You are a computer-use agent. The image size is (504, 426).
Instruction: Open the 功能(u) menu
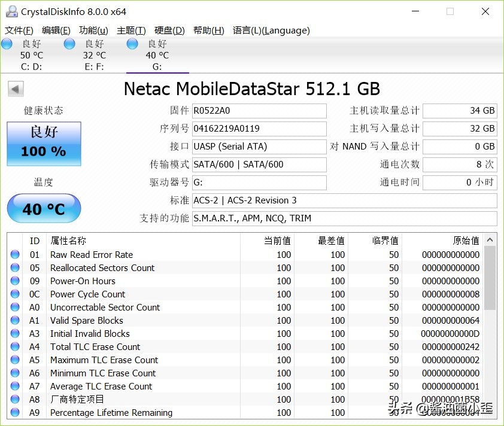coord(93,31)
